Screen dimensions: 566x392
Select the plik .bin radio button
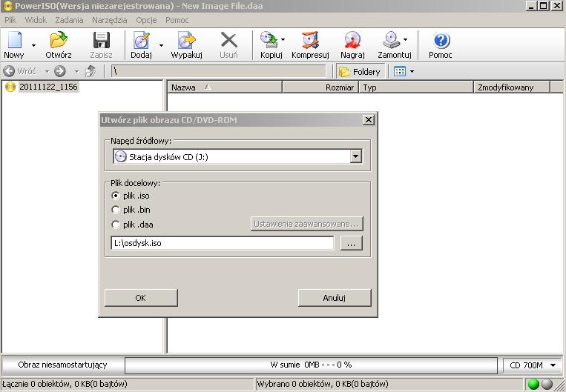[116, 210]
